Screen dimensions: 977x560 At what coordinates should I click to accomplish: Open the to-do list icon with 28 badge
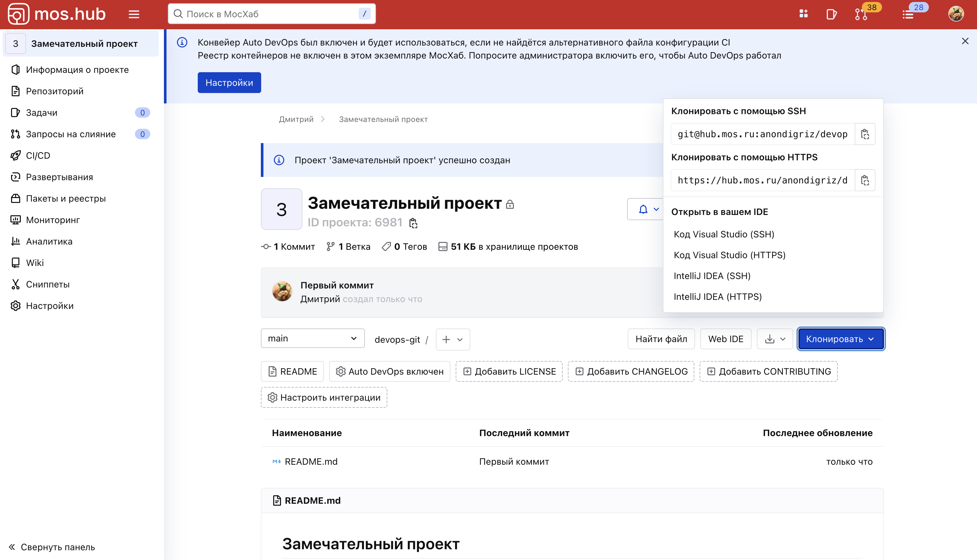tap(908, 14)
